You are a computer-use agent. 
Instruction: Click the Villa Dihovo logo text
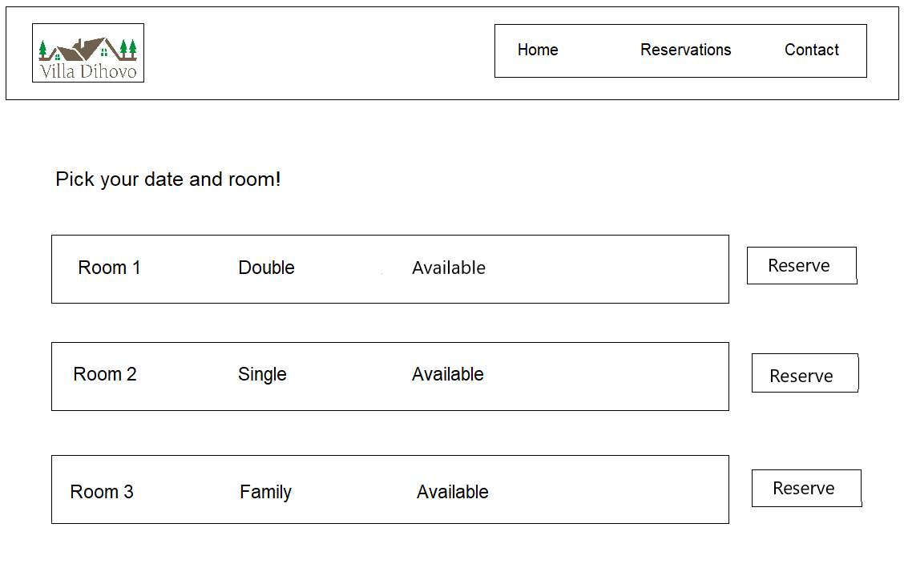coord(88,72)
